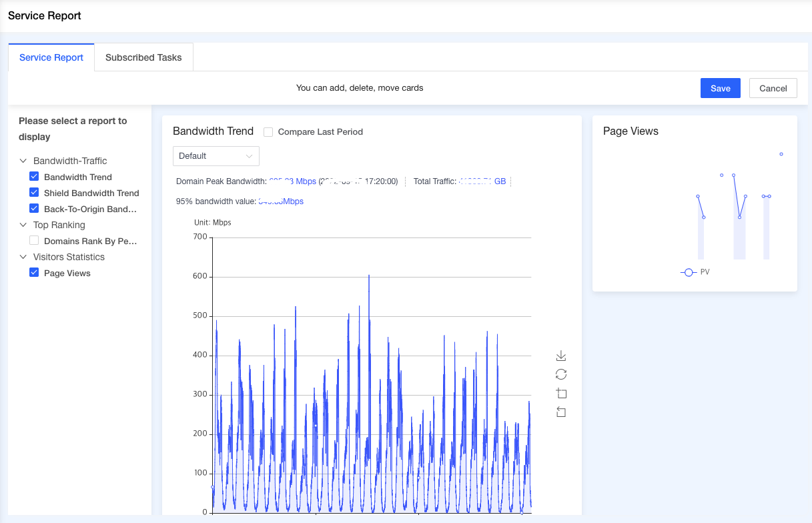This screenshot has height=523, width=812.
Task: Enable Domains Rank By Pe... checkbox
Action: [x=34, y=241]
